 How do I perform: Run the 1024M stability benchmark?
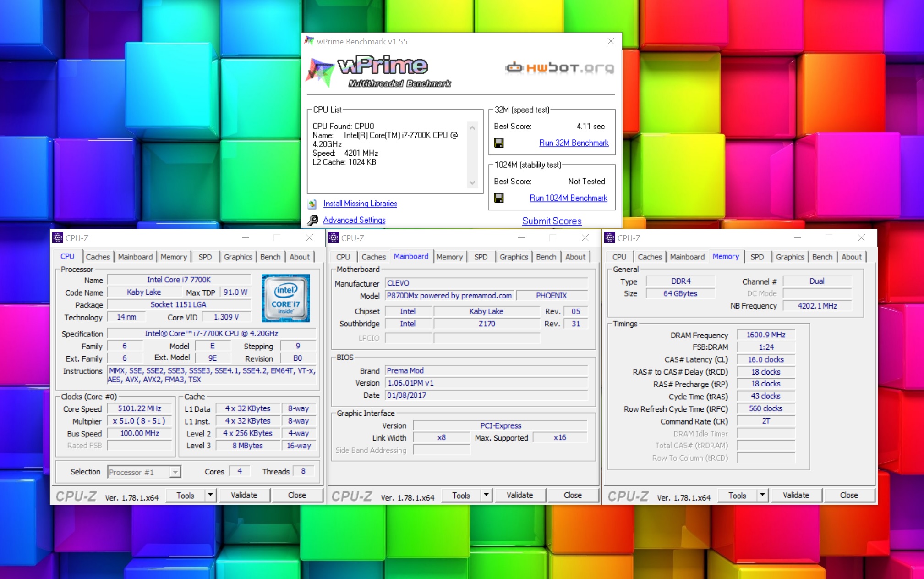569,198
